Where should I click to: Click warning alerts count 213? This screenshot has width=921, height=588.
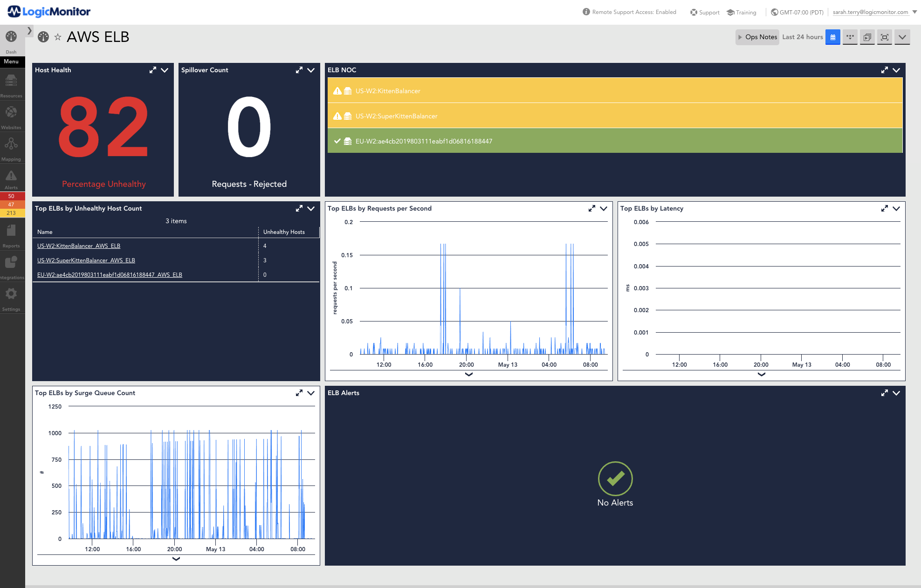(x=11, y=213)
